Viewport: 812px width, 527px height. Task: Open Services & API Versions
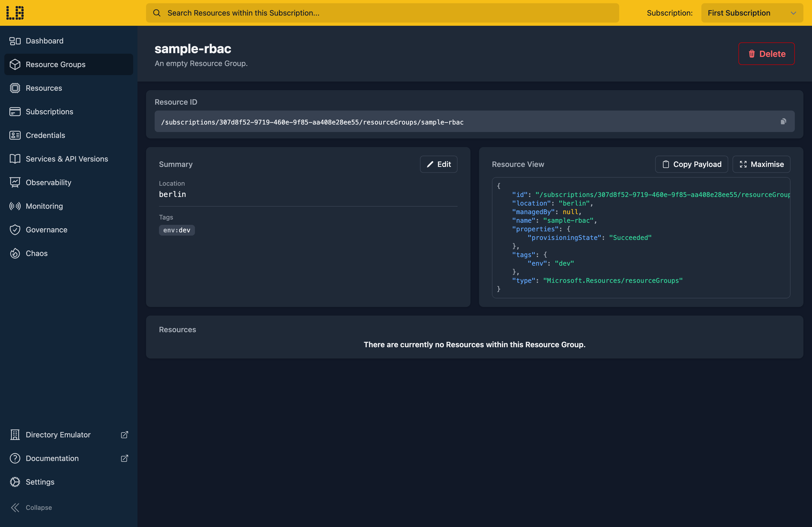coord(68,159)
